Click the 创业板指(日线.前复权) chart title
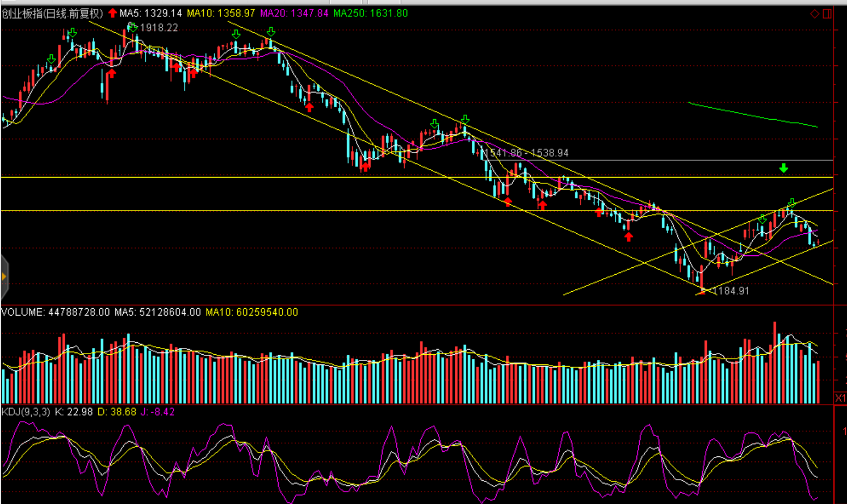 pos(52,13)
